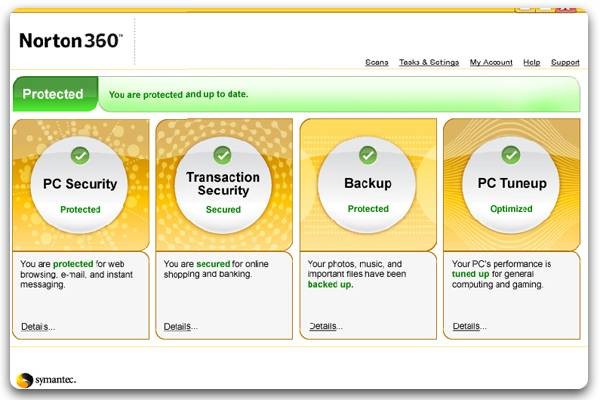The width and height of the screenshot is (600, 400).
Task: Click the green checkmark icon above Backup
Action: [368, 155]
